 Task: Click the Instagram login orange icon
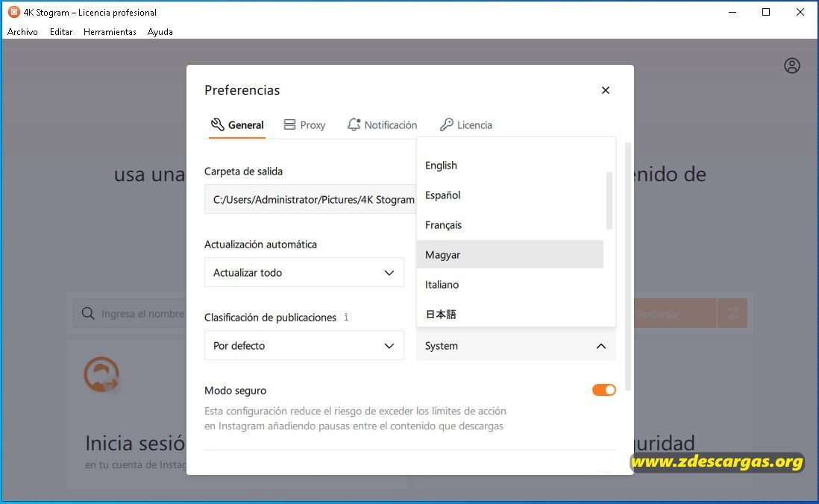[101, 374]
